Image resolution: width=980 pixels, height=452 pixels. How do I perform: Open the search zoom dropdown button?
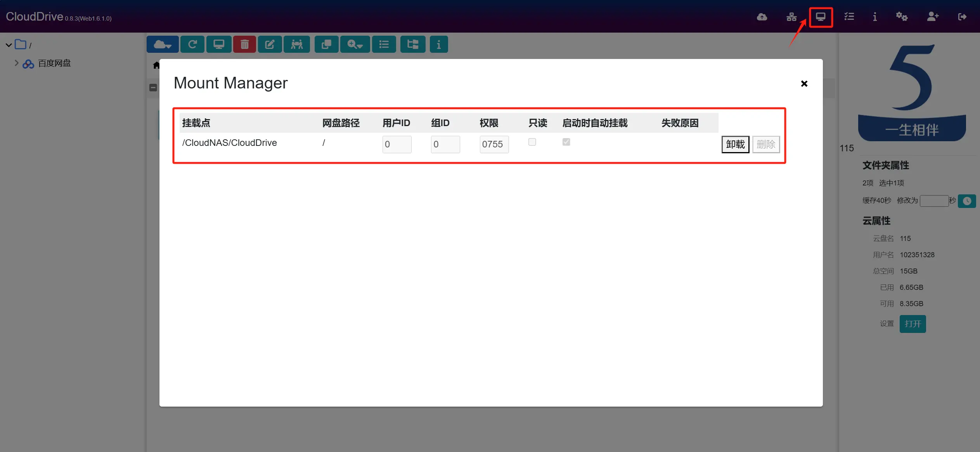355,44
